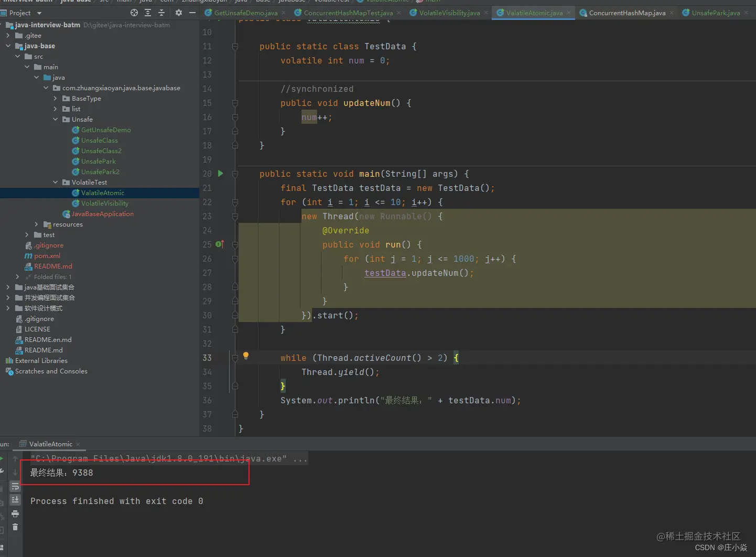Collapse the VolatileTest folder
Screen dimensions: 756x557
tap(56, 183)
